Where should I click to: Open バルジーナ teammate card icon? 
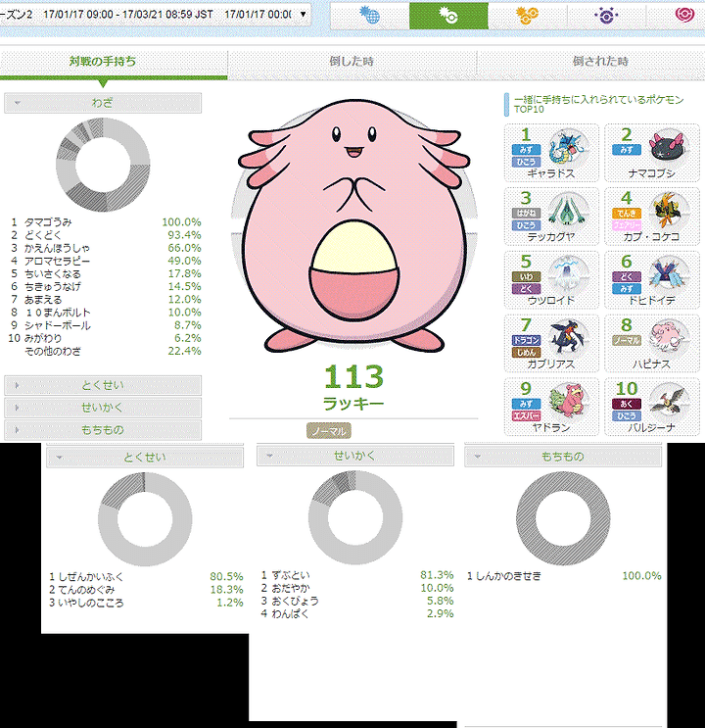click(x=669, y=403)
